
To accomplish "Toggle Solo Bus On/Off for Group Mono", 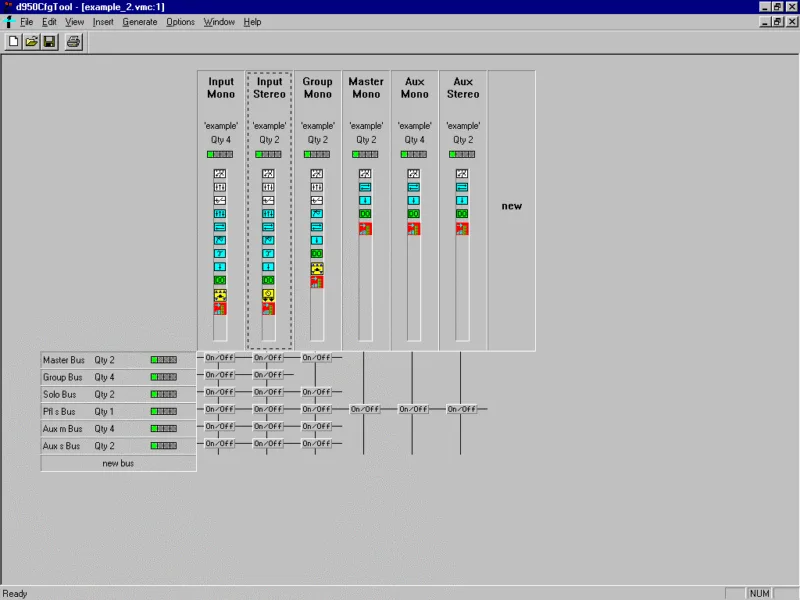I will coord(316,392).
